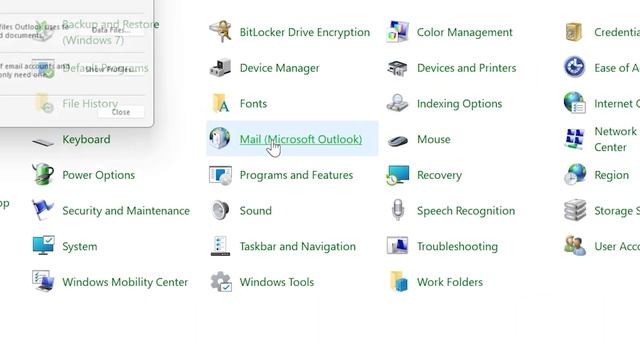Click the Region globe and clock icon
The height and width of the screenshot is (360, 640).
pyautogui.click(x=575, y=175)
